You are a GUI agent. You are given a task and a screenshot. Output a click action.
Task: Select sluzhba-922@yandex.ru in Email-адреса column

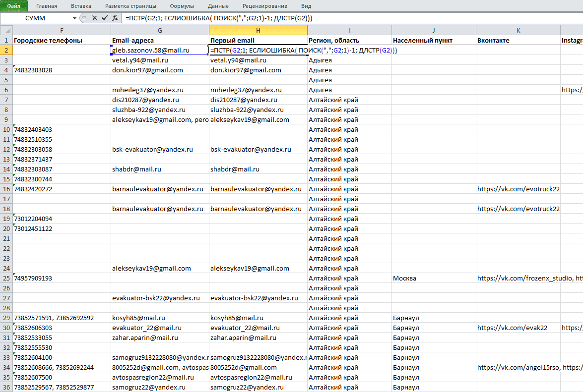(x=160, y=110)
